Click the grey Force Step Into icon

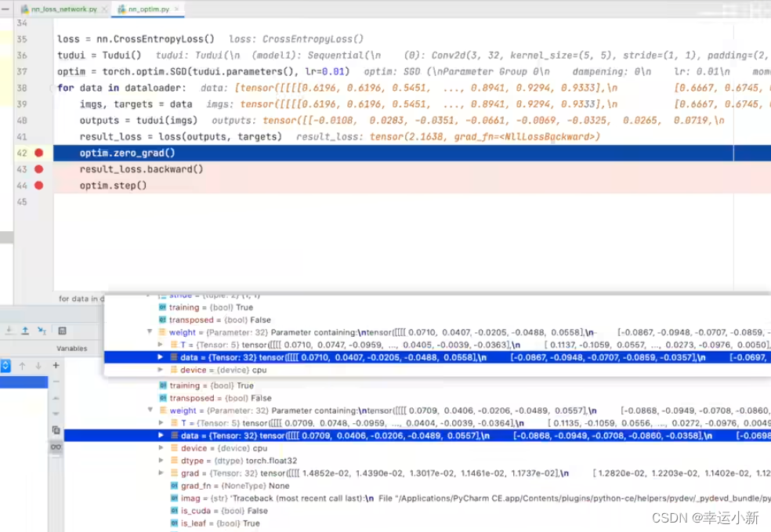point(9,331)
